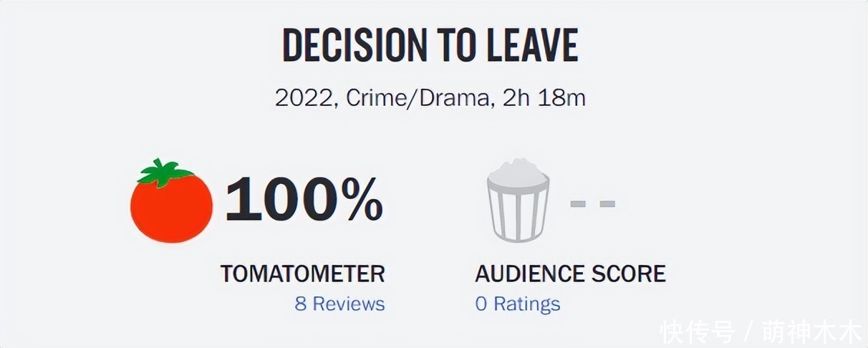This screenshot has height=348, width=868.
Task: Click the AUDIENCE SCORE label
Action: click(570, 273)
